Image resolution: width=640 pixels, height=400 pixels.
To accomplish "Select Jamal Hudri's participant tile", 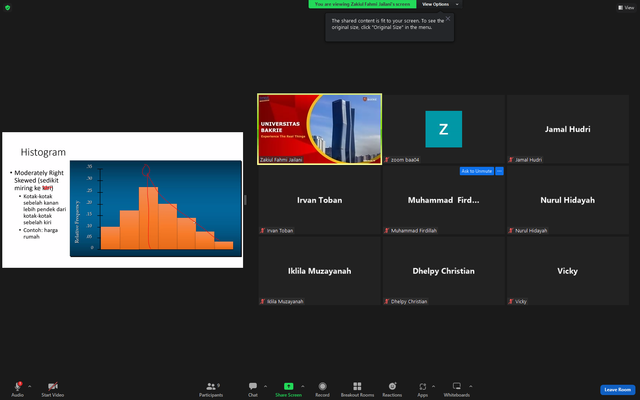I will pos(567,129).
